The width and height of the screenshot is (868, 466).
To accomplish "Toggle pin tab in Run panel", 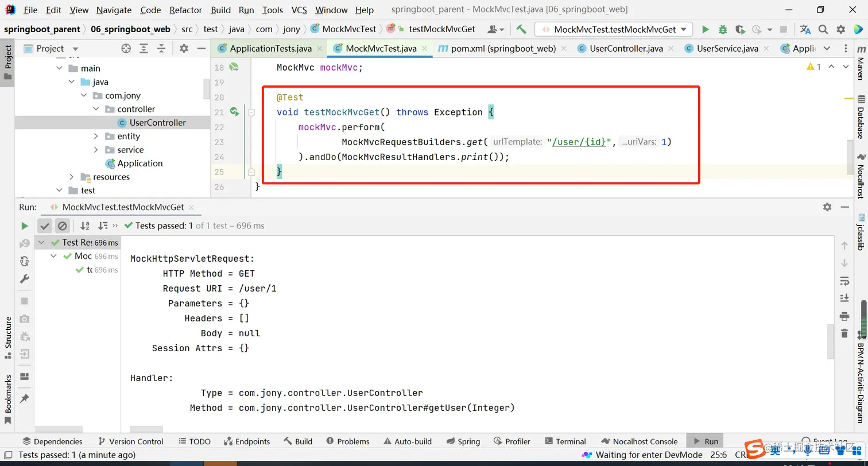I will 25,398.
